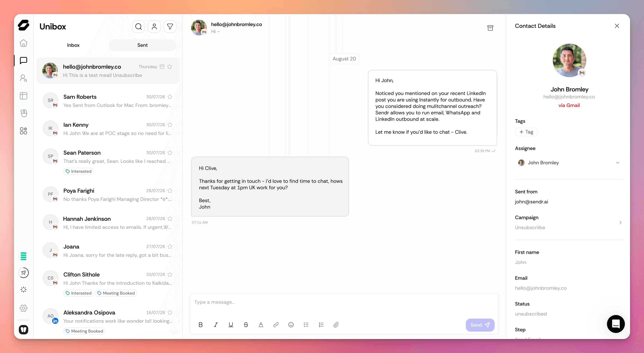Open the live chat support bubble
The width and height of the screenshot is (644, 353).
pos(616,324)
